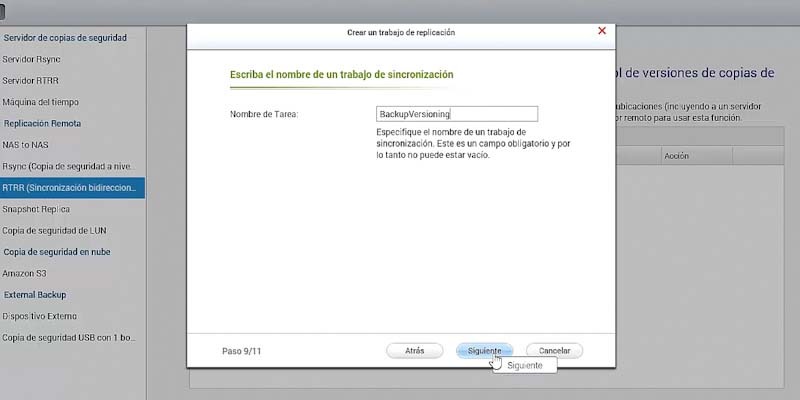
Task: Click the Crear un trabajo de replicación title
Action: (x=401, y=33)
